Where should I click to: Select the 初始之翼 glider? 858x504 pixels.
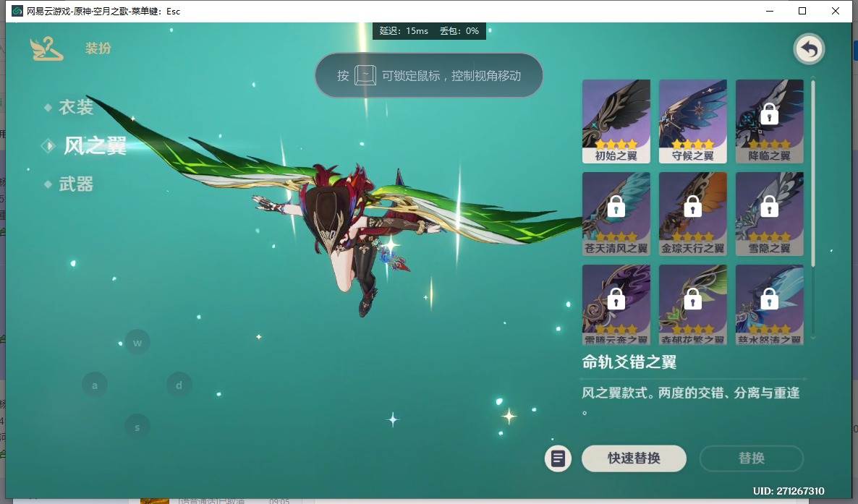tap(616, 121)
